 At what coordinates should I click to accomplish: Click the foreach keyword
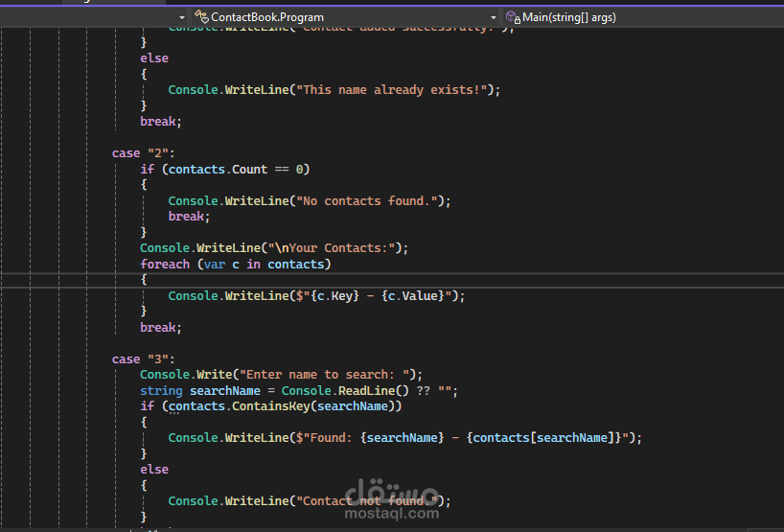click(x=165, y=264)
